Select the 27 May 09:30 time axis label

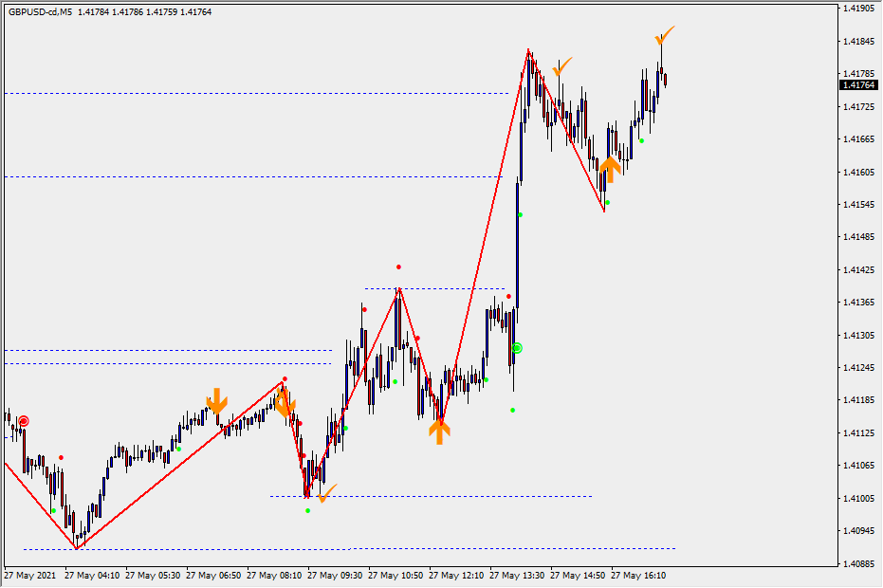pos(336,576)
